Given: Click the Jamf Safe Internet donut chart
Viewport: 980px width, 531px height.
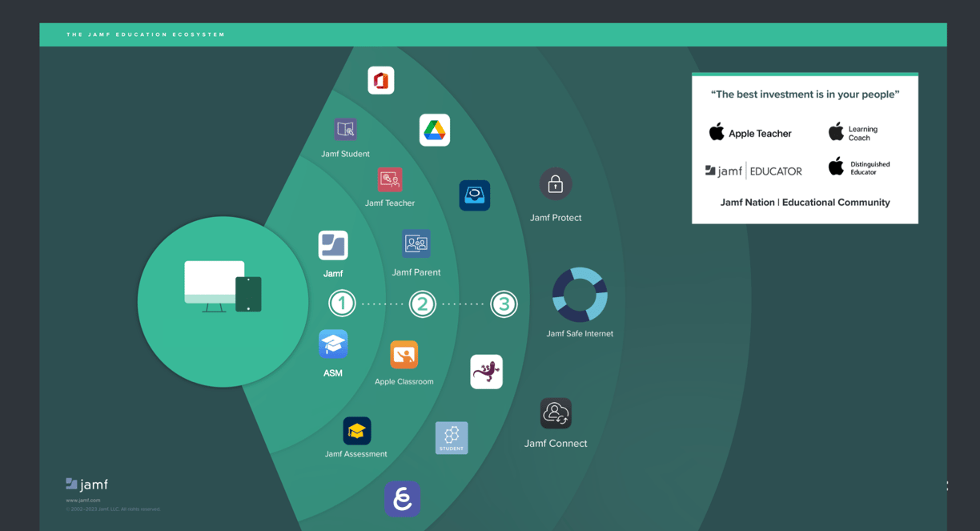Looking at the screenshot, I should [580, 295].
